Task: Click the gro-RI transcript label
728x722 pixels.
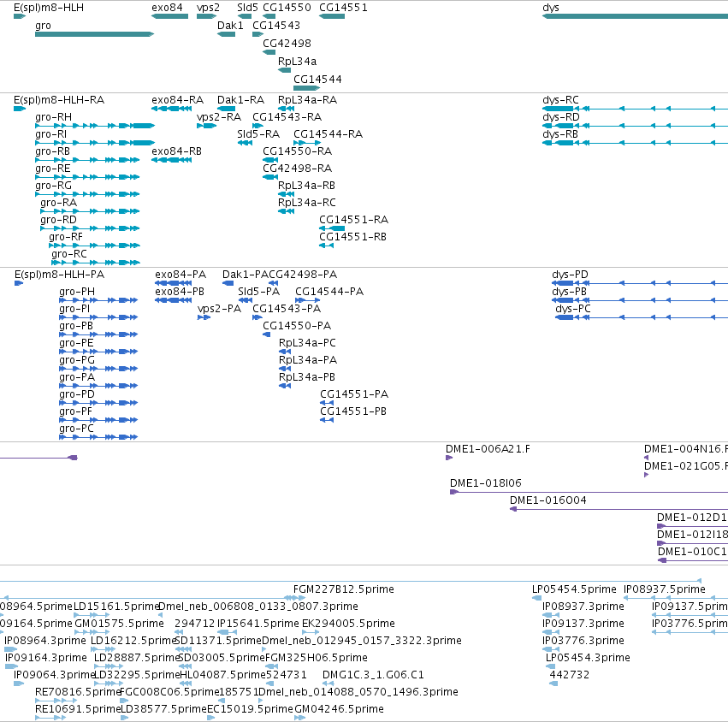Action: click(51, 134)
